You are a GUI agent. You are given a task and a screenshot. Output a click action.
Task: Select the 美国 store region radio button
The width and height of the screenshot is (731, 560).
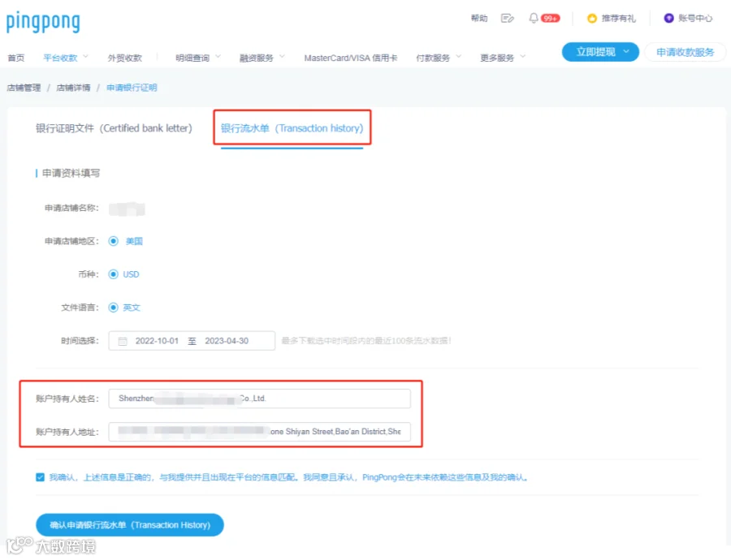pos(113,241)
